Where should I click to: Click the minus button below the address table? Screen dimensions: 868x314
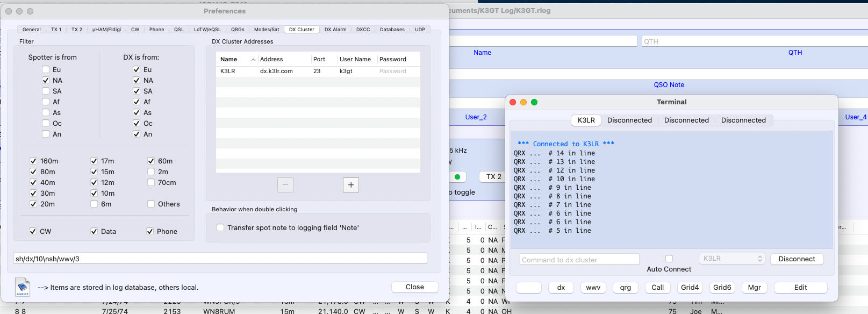coord(285,185)
